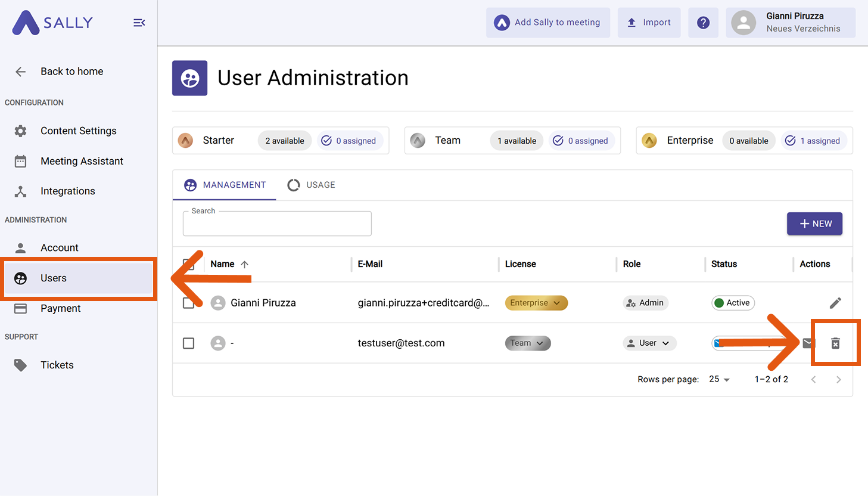Open support Tickets
This screenshot has width=868, height=496.
tap(57, 365)
